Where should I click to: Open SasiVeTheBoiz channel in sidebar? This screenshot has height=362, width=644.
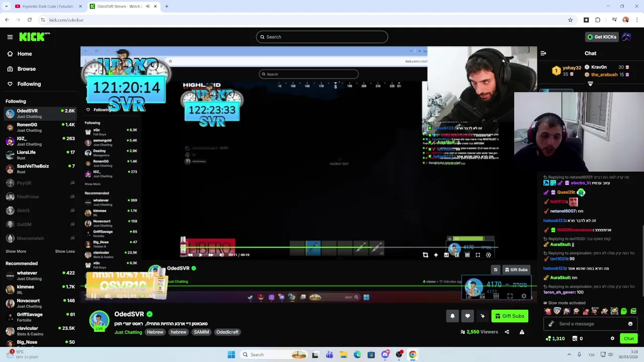[40, 169]
